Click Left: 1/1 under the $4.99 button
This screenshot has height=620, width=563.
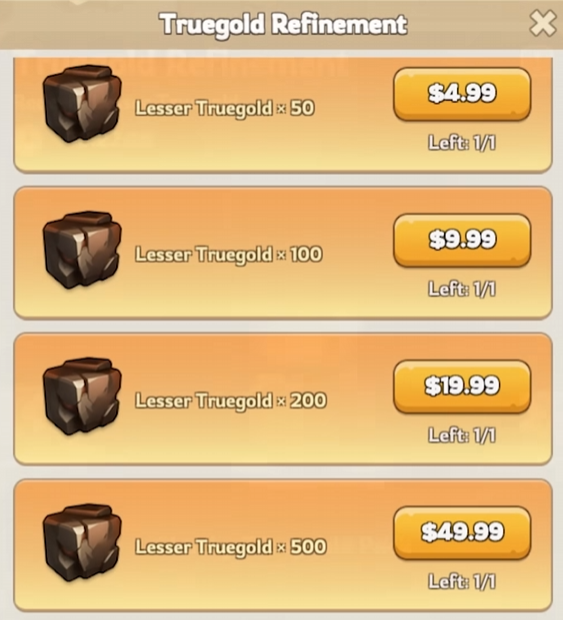pyautogui.click(x=462, y=143)
